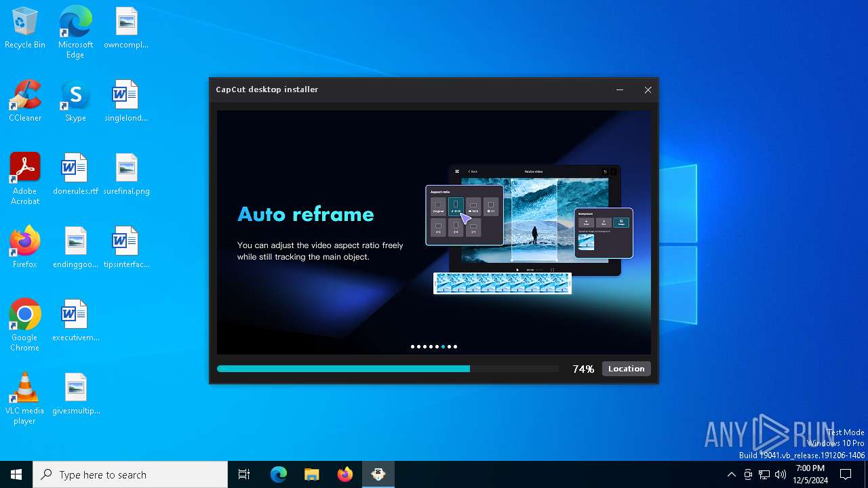Open Task View on the taskbar
The image size is (868, 488).
click(x=244, y=474)
